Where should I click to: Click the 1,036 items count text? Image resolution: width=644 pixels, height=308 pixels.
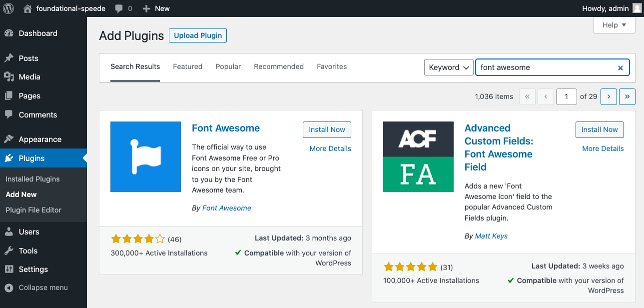(494, 96)
